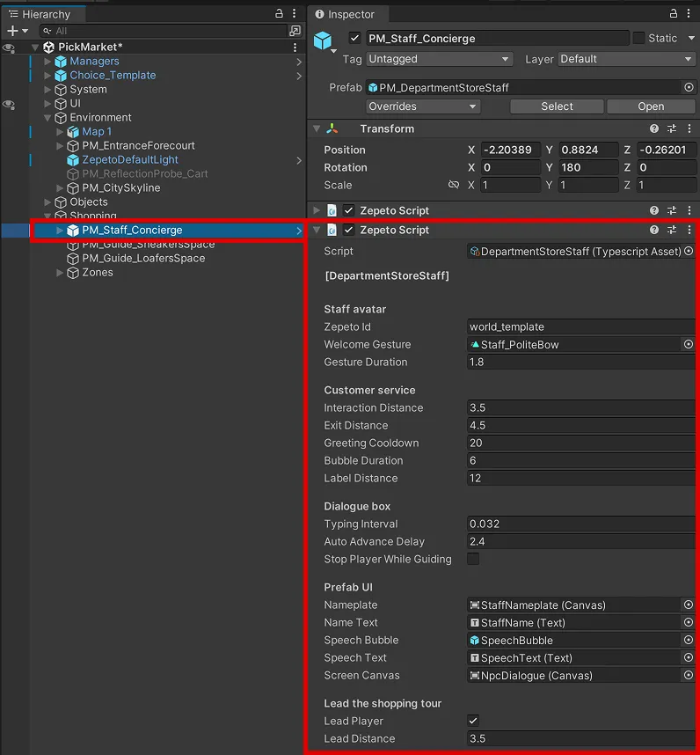
Task: Enable the Static checkbox
Action: 638,38
